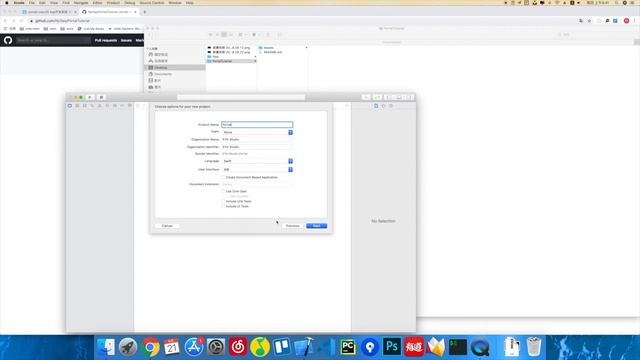640x360 pixels.
Task: Switch to the GitHub PortalTutorial Chrome tab
Action: 109,12
